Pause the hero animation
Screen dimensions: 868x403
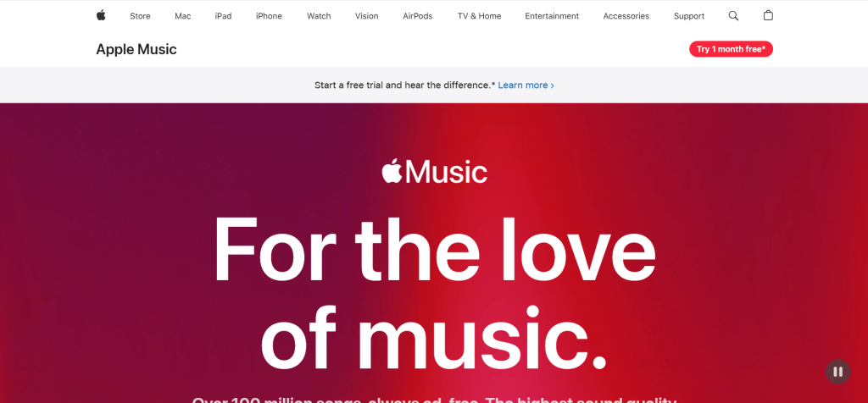tap(837, 372)
